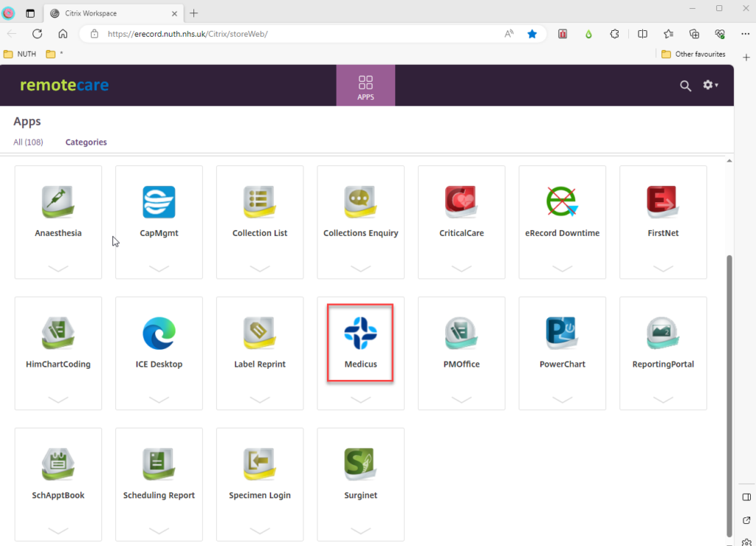Launch the eRecord Downtime app icon
The image size is (756, 546).
(562, 202)
